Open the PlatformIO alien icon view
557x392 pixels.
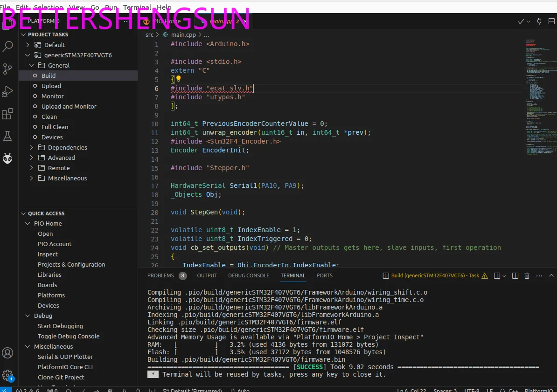(7, 158)
